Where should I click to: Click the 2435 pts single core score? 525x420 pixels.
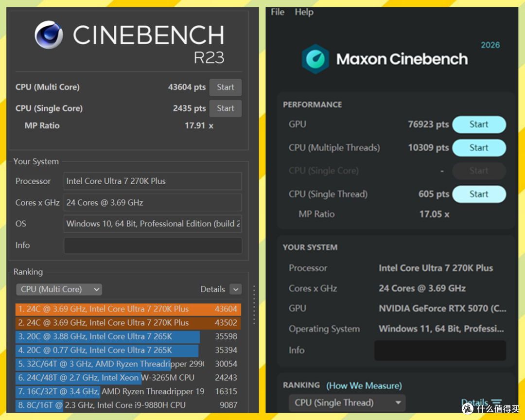pyautogui.click(x=189, y=108)
